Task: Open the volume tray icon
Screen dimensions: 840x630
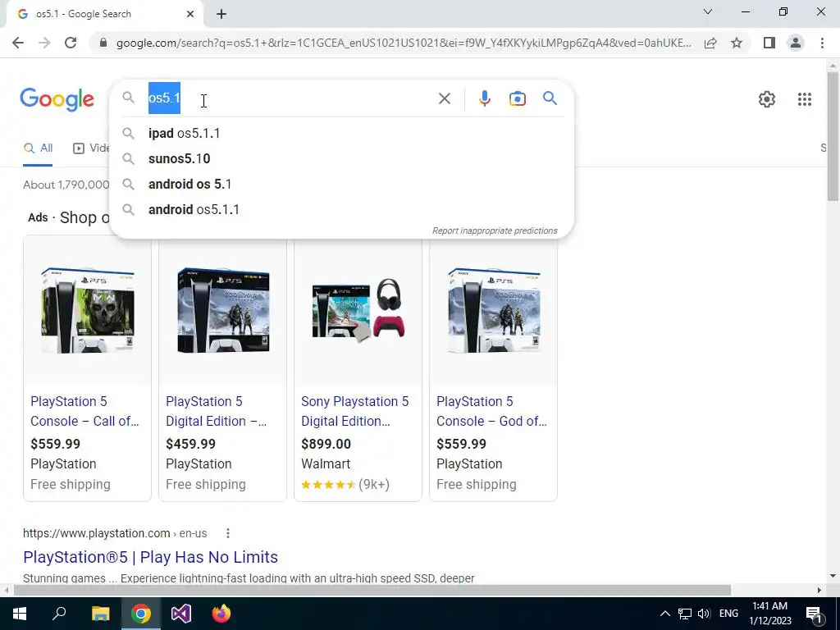Action: 704,614
